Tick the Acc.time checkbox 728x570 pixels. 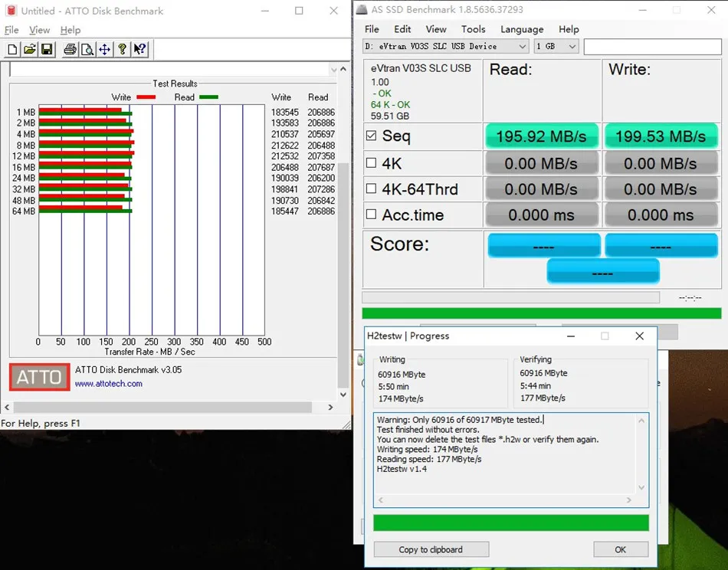372,215
